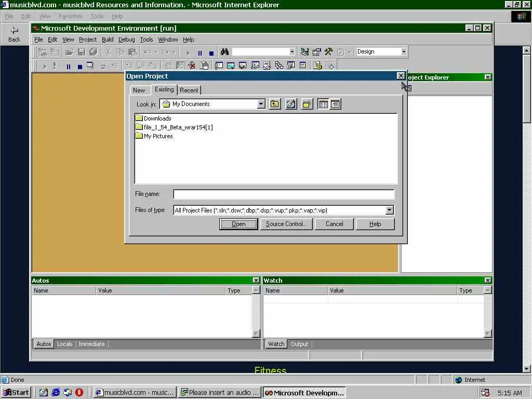Click the Paste toolbar icon
Image resolution: width=532 pixels, height=399 pixels.
click(132, 52)
